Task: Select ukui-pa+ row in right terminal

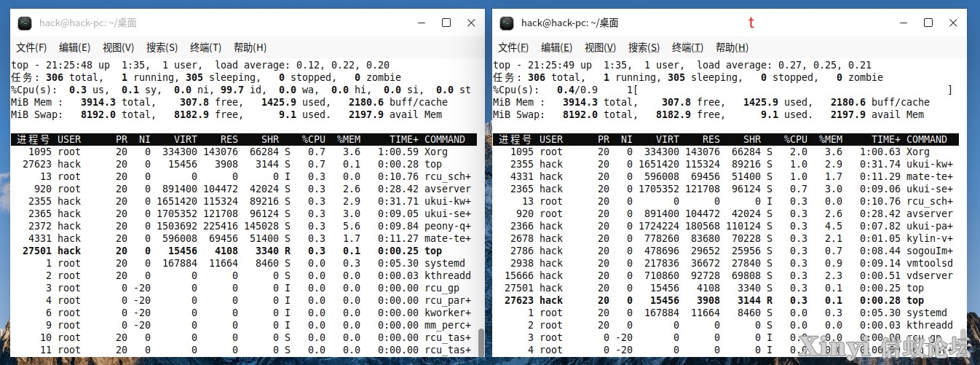Action: (726, 226)
